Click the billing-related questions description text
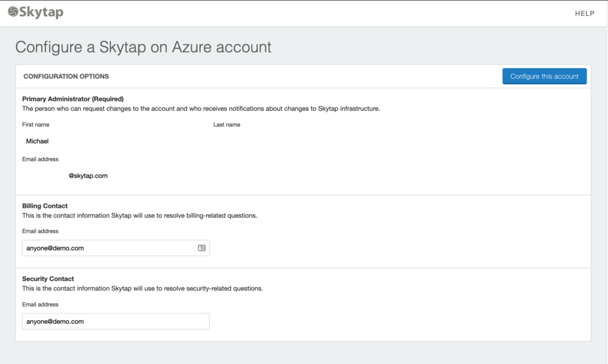This screenshot has width=608, height=364. point(140,216)
